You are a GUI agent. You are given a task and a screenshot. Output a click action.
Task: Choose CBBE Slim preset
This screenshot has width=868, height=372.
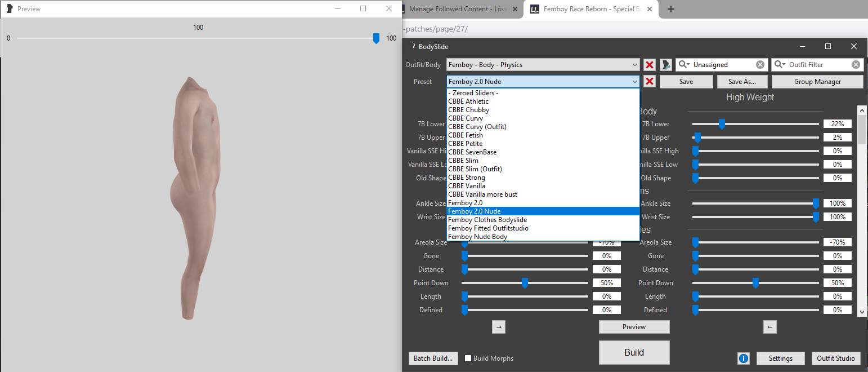point(543,161)
